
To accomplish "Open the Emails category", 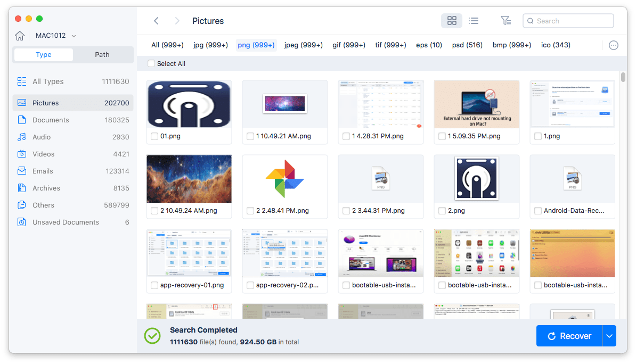I will pyautogui.click(x=43, y=171).
